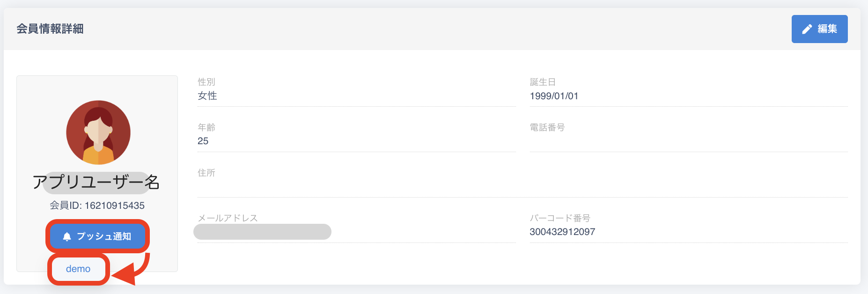Click the 誕生日 field label
This screenshot has width=868, height=294.
[543, 82]
